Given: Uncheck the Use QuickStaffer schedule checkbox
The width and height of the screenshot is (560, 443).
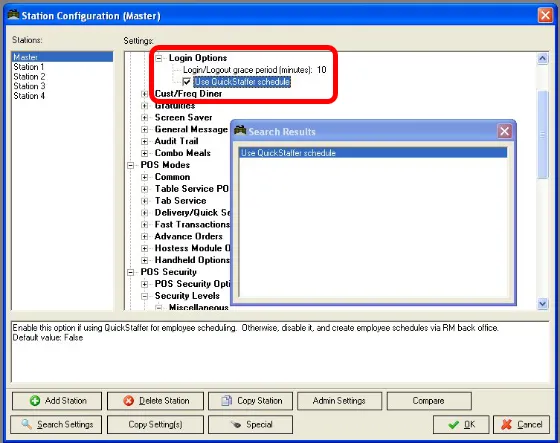Looking at the screenshot, I should [186, 82].
